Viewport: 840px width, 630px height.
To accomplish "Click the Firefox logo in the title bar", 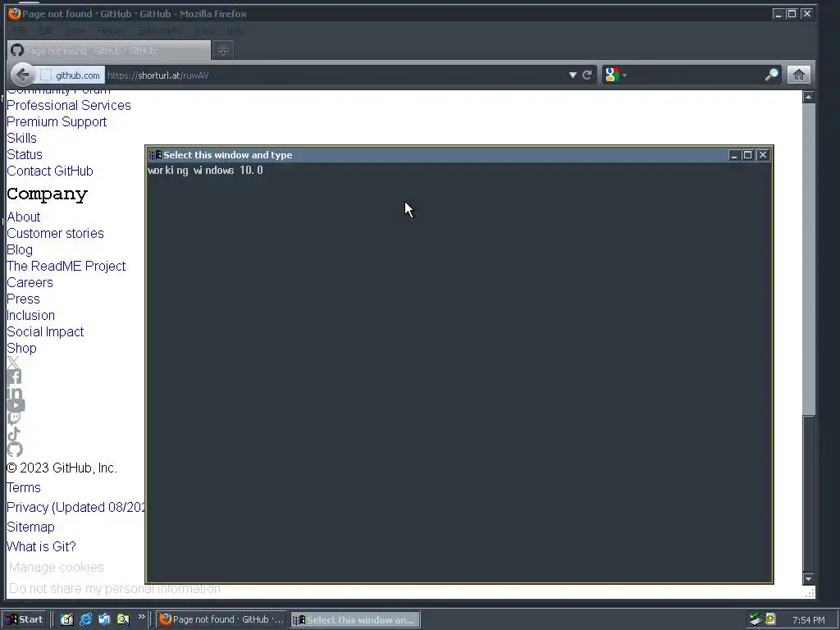I will [15, 13].
